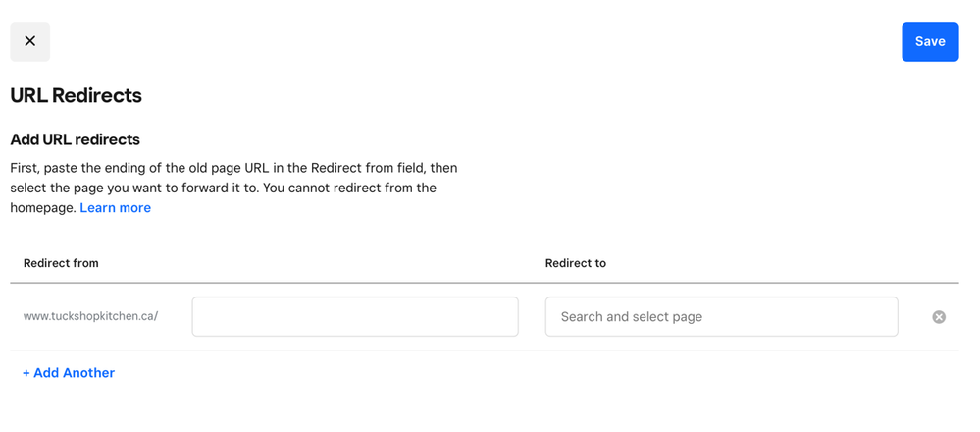980x432 pixels.
Task: Click the Save button
Action: tap(929, 41)
